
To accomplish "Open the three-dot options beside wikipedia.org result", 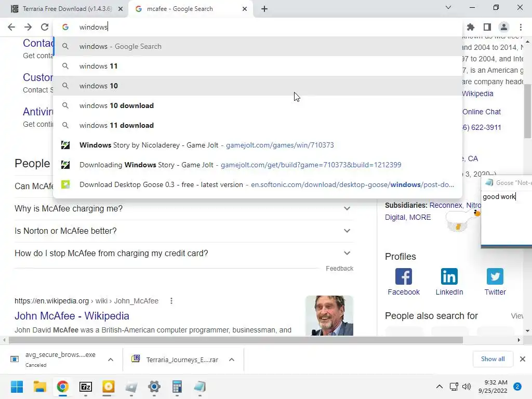I will [x=171, y=301].
